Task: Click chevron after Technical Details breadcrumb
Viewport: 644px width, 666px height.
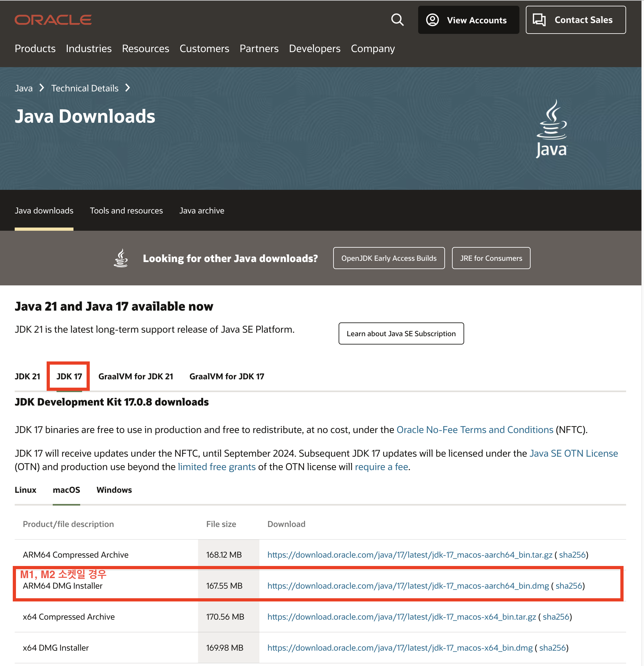Action: pyautogui.click(x=128, y=88)
